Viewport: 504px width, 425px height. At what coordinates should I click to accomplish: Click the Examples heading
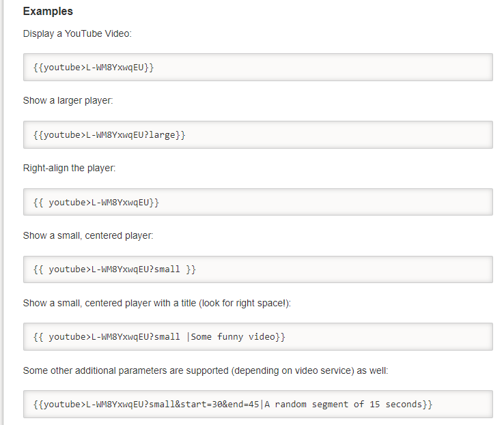(x=48, y=12)
